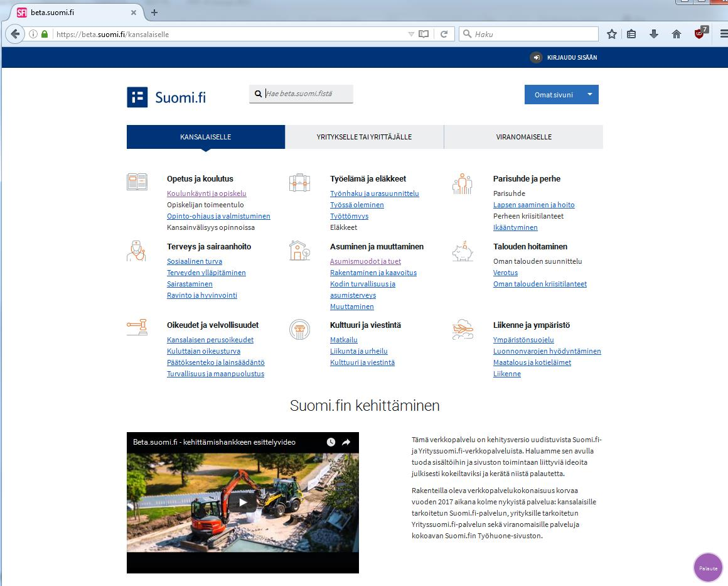Screen dimensions: 728x586
Task: Click the green padlock security icon
Action: coord(45,34)
